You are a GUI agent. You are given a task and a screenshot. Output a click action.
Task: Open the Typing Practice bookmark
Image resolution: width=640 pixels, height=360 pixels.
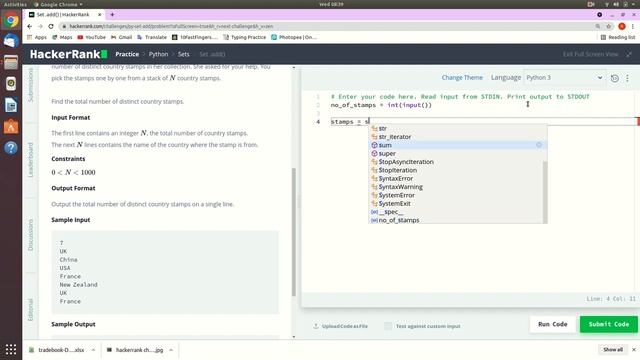click(244, 37)
